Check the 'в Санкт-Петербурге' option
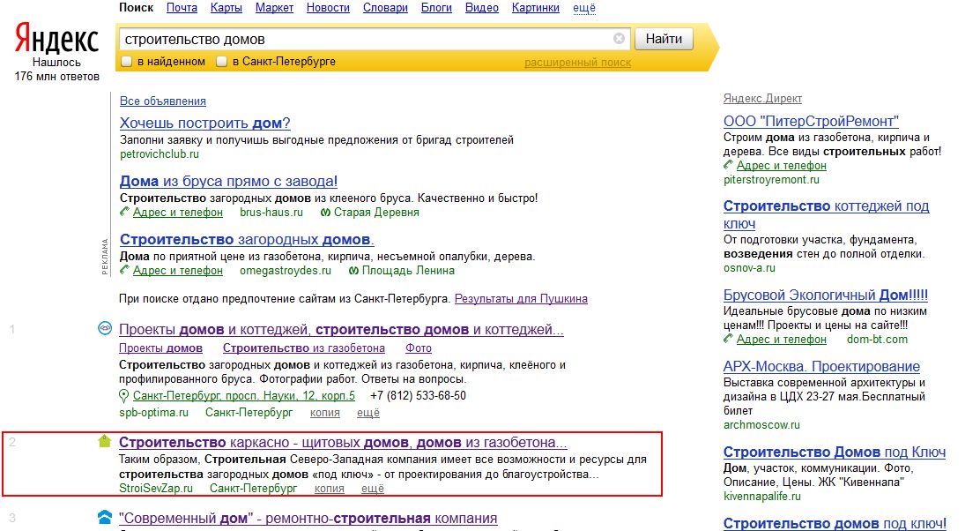Screen dimensions: 980x531 click(x=221, y=61)
